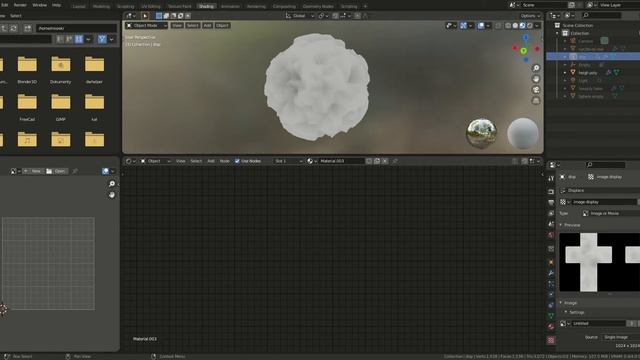Open the Render menu
Viewport: 640px width, 360px height.
tap(20, 5)
